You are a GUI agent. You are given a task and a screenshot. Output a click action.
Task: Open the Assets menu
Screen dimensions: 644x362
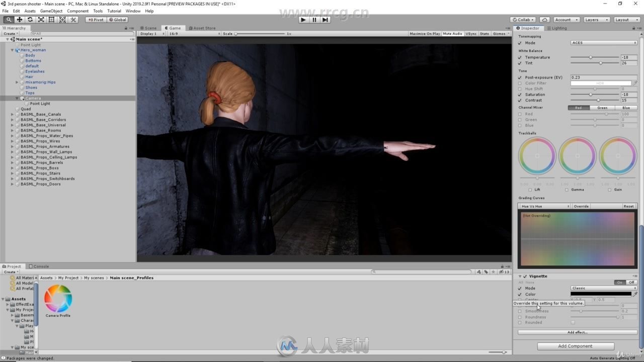click(30, 11)
